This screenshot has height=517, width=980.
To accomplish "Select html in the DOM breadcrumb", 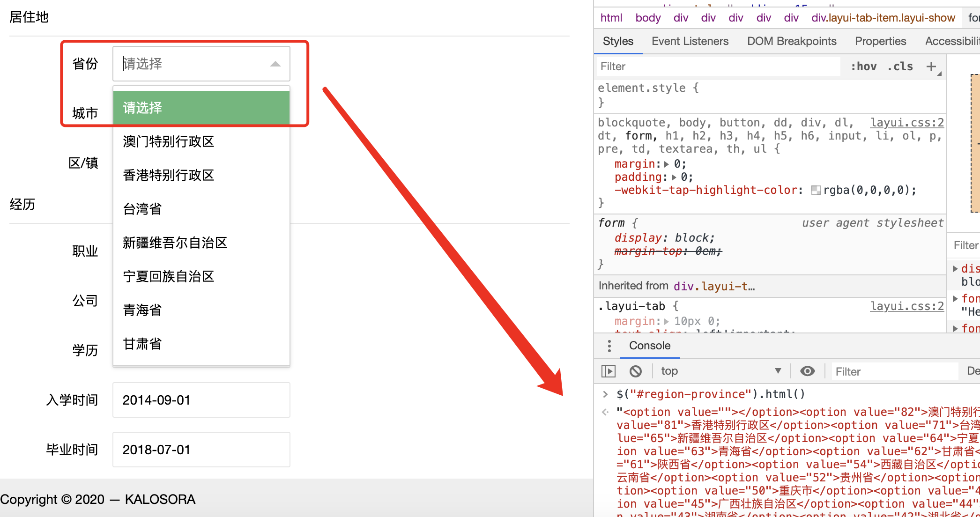I will click(611, 17).
